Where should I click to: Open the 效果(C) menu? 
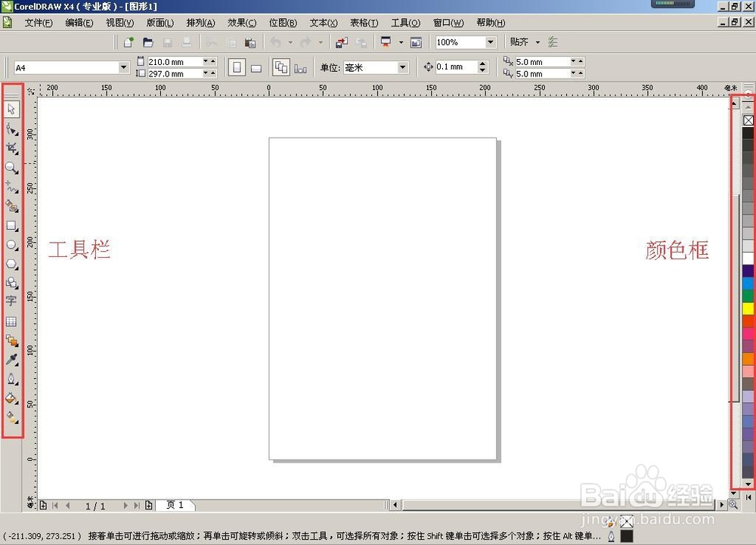point(241,23)
